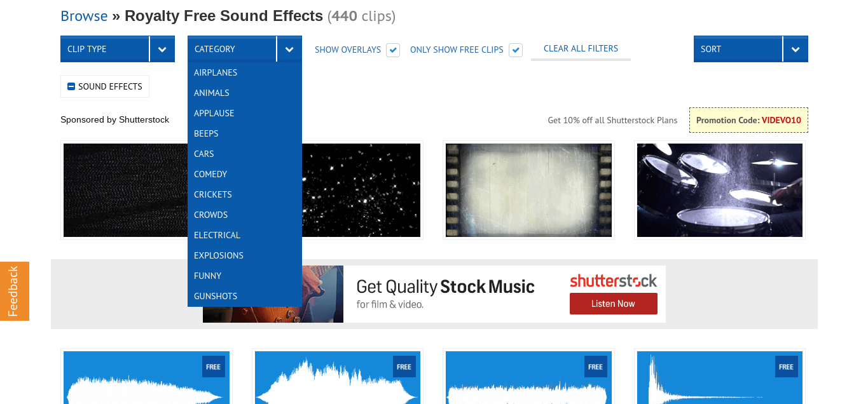The image size is (868, 404).
Task: Choose the Applause category
Action: pyautogui.click(x=245, y=113)
